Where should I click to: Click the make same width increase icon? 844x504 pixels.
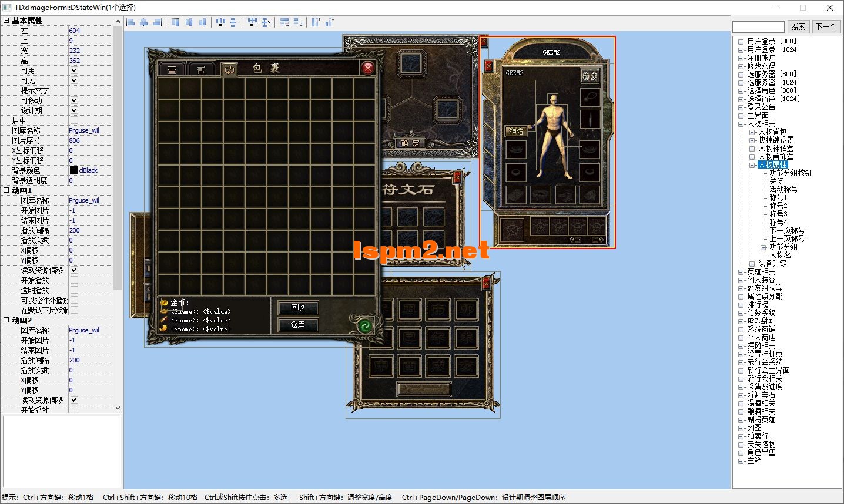[x=284, y=22]
